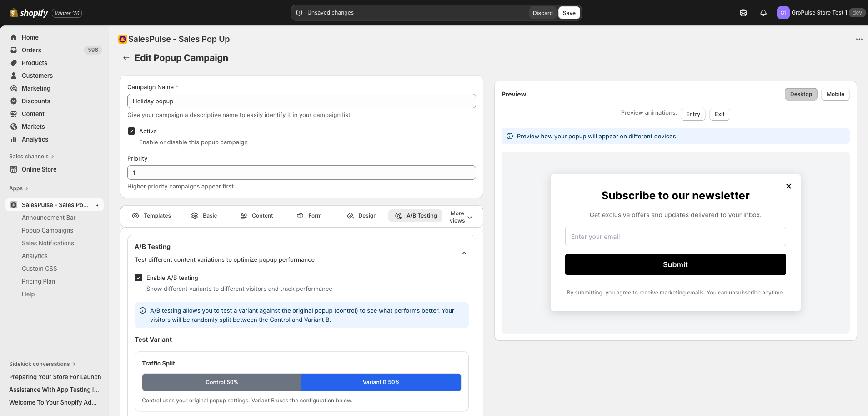Screen dimensions: 868x416
Task: Go to Pricing Plan in the app menu
Action: coord(38,281)
